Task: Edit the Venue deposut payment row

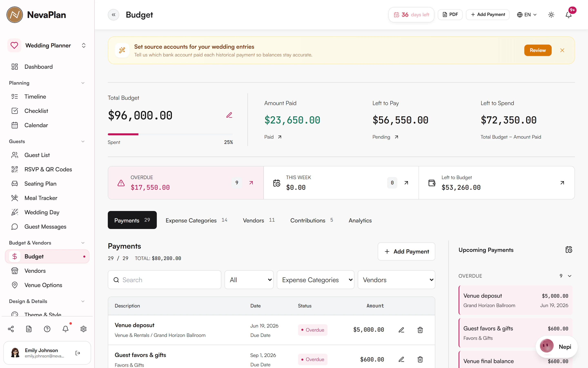Action: (401, 330)
